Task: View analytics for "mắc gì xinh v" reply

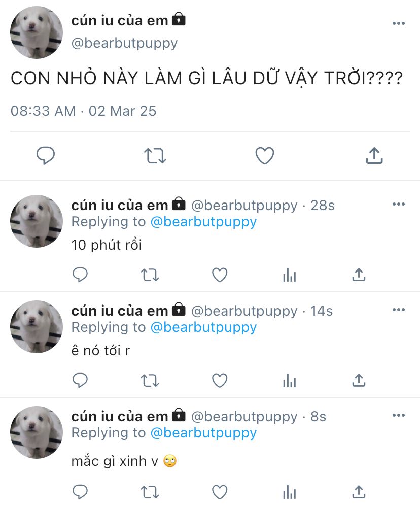Action: point(290,492)
